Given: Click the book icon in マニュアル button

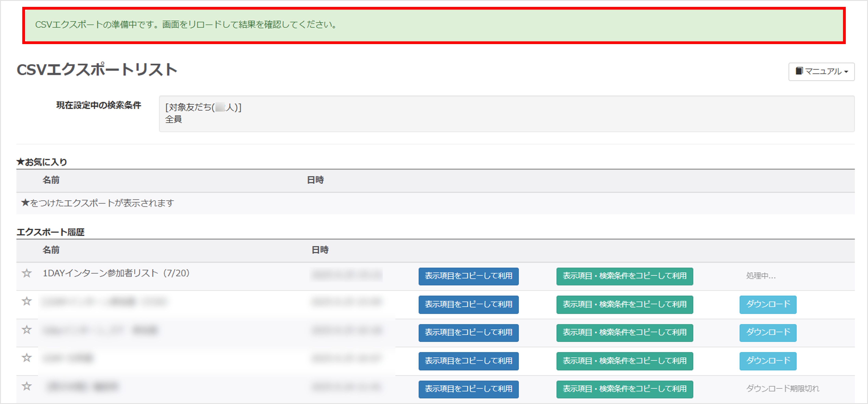Looking at the screenshot, I should 799,71.
